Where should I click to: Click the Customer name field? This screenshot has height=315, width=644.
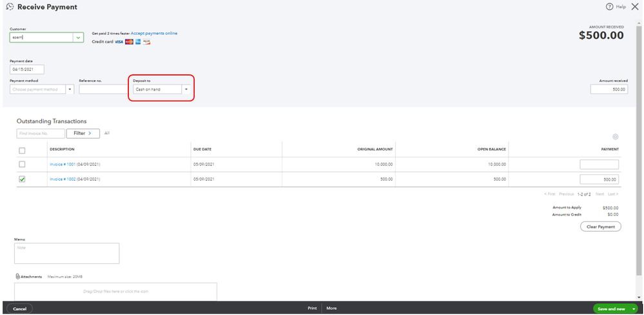coord(41,37)
